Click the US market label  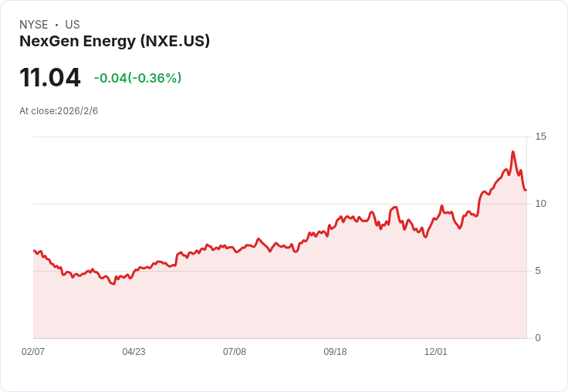coord(73,25)
